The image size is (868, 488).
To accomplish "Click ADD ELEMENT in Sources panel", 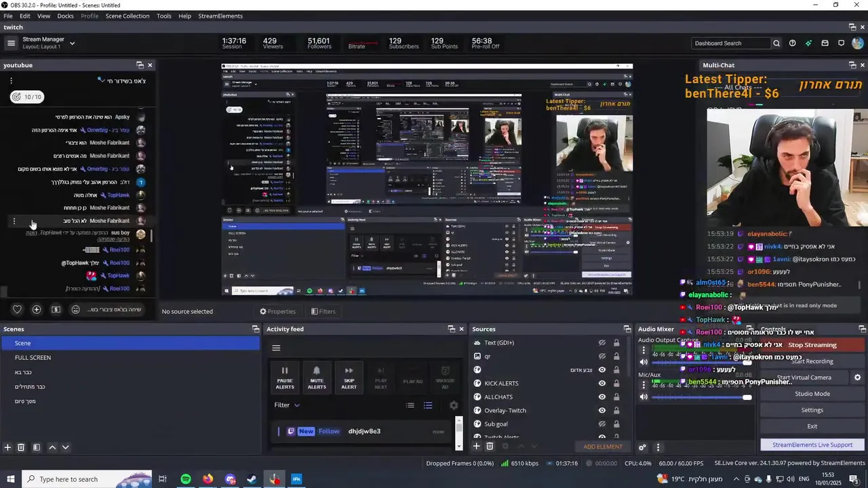I will click(x=603, y=447).
